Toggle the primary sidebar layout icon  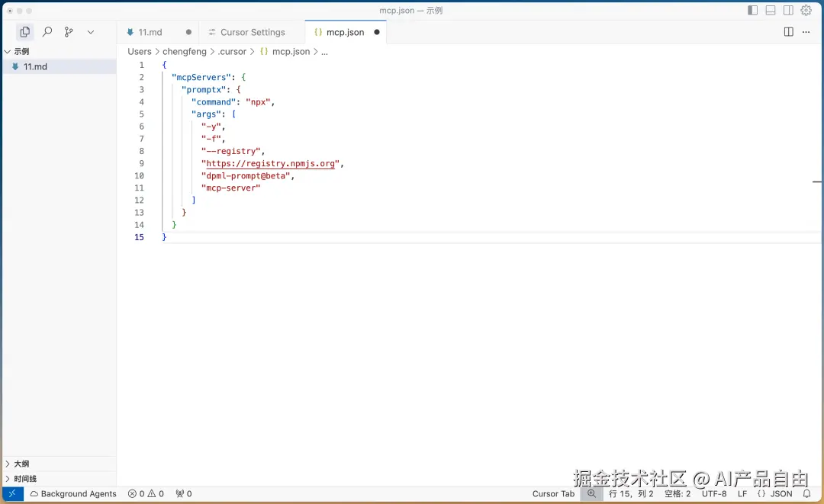point(752,11)
